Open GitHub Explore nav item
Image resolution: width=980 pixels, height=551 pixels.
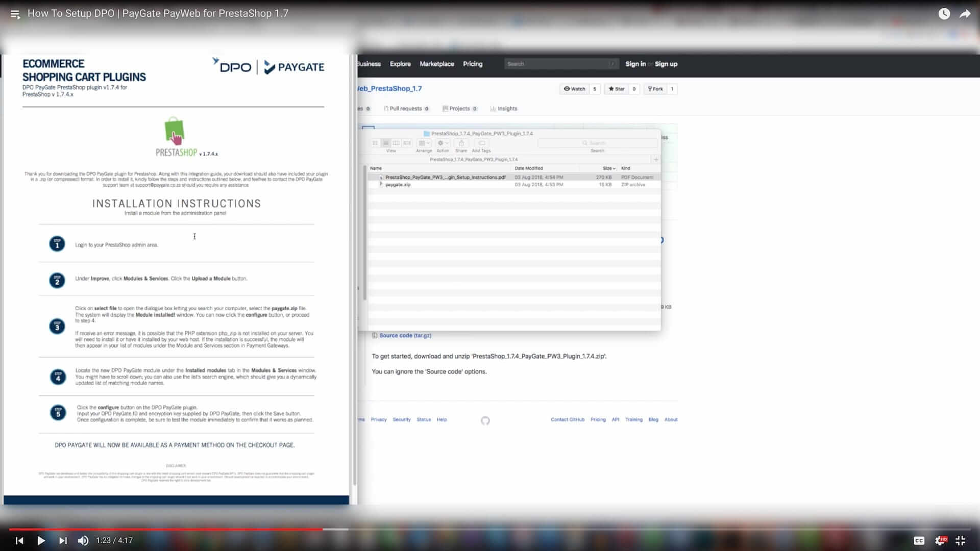[400, 64]
